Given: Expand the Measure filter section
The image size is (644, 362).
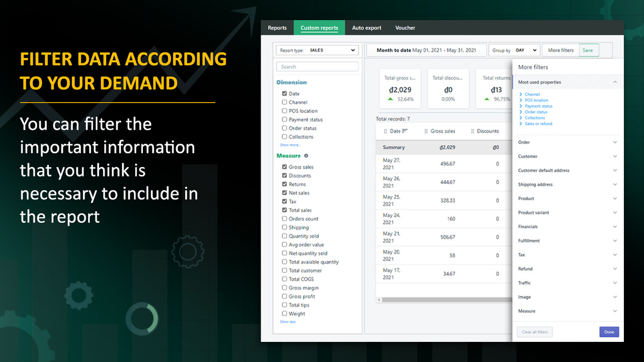Looking at the screenshot, I should click(x=568, y=311).
